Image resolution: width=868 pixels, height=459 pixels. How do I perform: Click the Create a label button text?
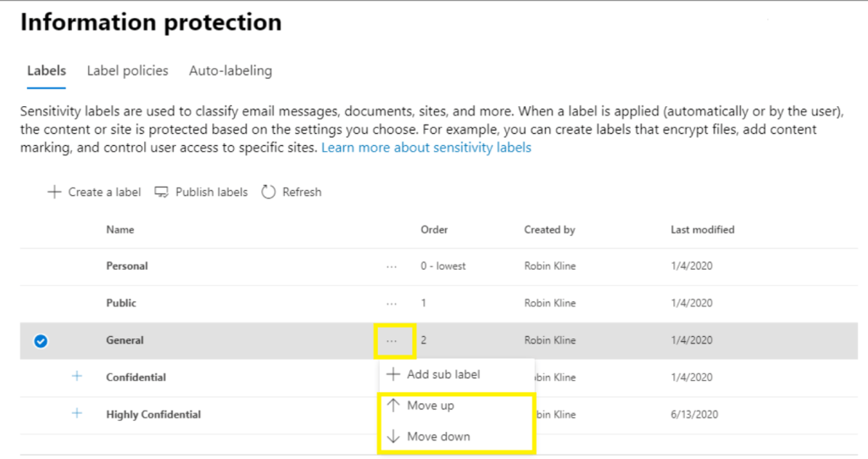pyautogui.click(x=104, y=192)
